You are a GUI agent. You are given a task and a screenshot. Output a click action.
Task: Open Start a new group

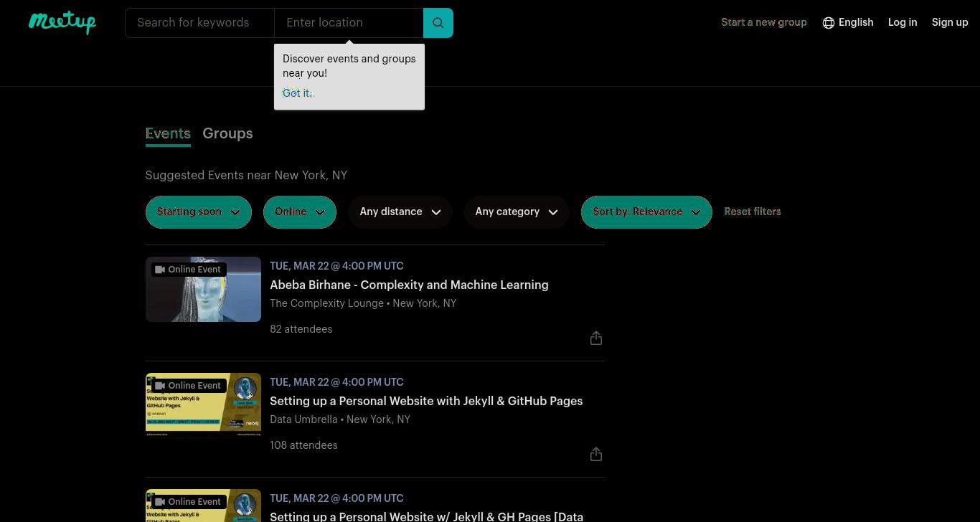[764, 22]
